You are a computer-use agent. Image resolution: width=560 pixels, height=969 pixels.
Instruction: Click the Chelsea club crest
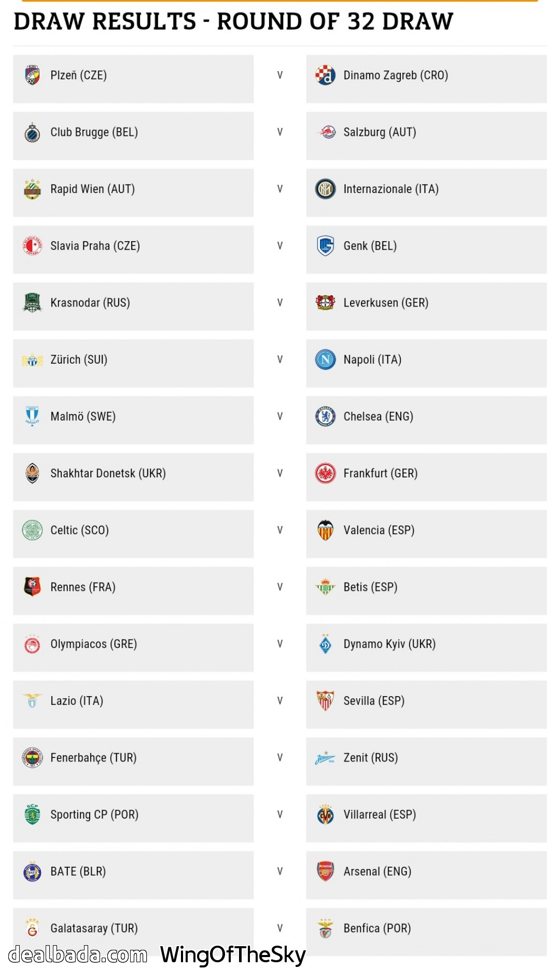pos(325,417)
